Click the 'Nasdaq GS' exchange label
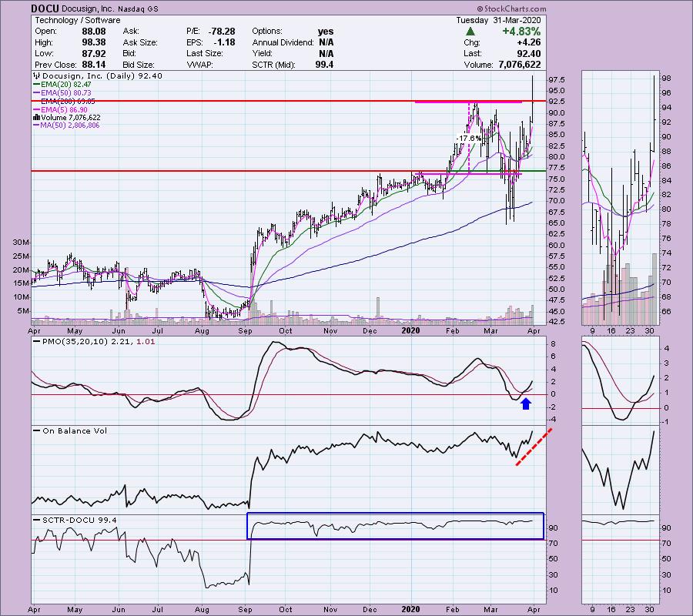The image size is (693, 616). point(138,8)
